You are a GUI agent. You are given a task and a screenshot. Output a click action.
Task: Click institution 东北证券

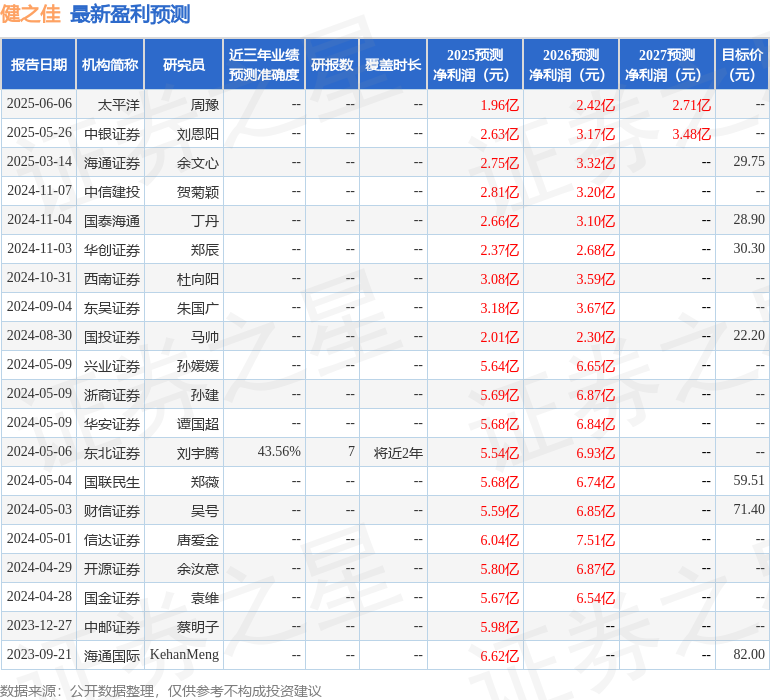coord(112,452)
